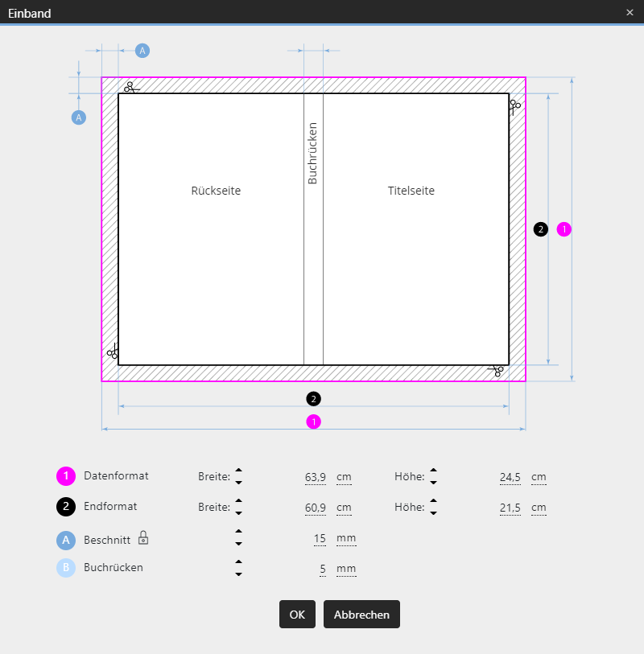Click the Endformat Breite field showing 60,9
644x654 pixels.
click(315, 508)
